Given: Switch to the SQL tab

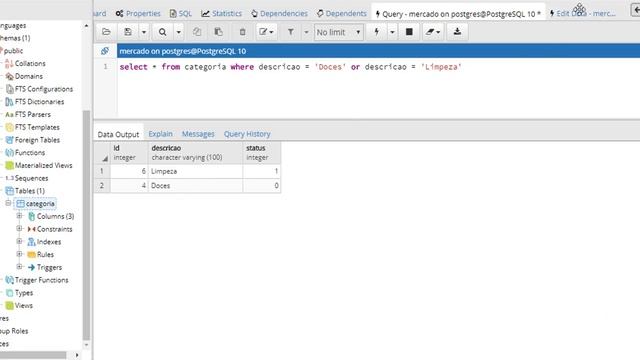Looking at the screenshot, I should tap(180, 13).
